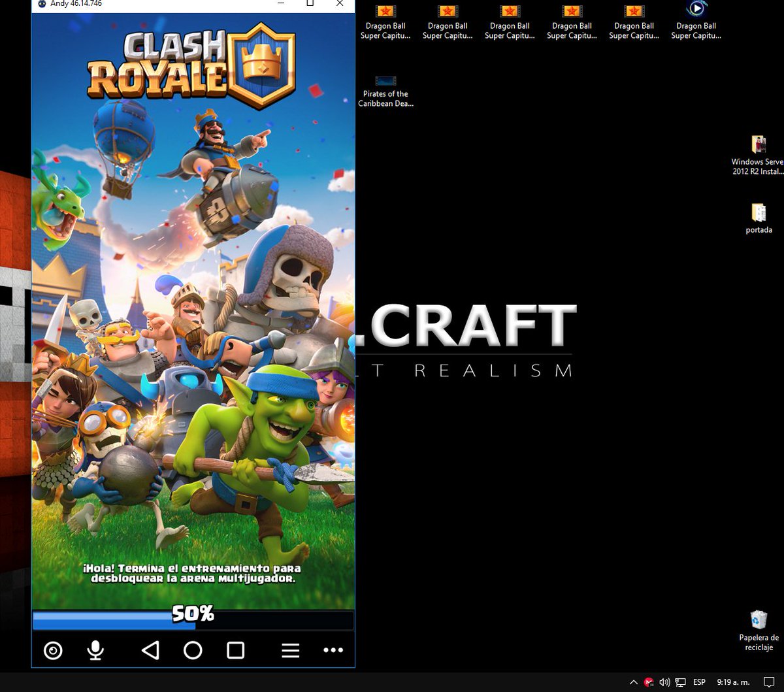The height and width of the screenshot is (692, 784).
Task: Click the 50% loading progress bar
Action: tap(193, 620)
